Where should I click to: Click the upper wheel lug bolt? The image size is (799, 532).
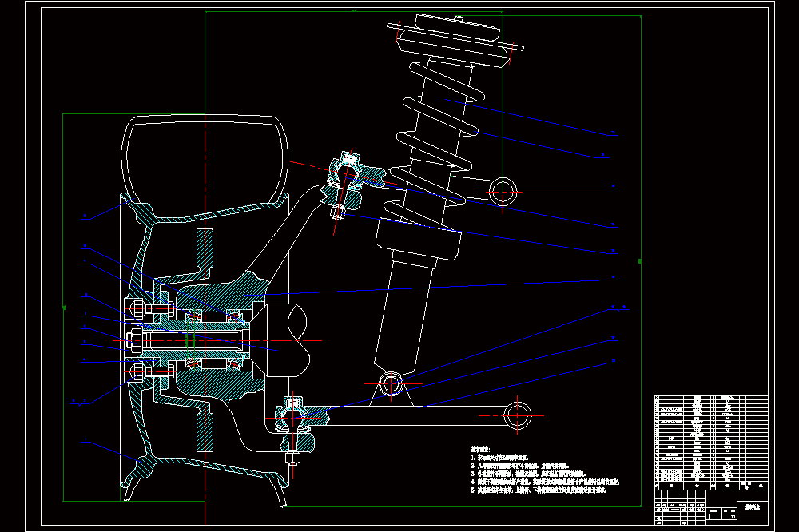pyautogui.click(x=150, y=309)
